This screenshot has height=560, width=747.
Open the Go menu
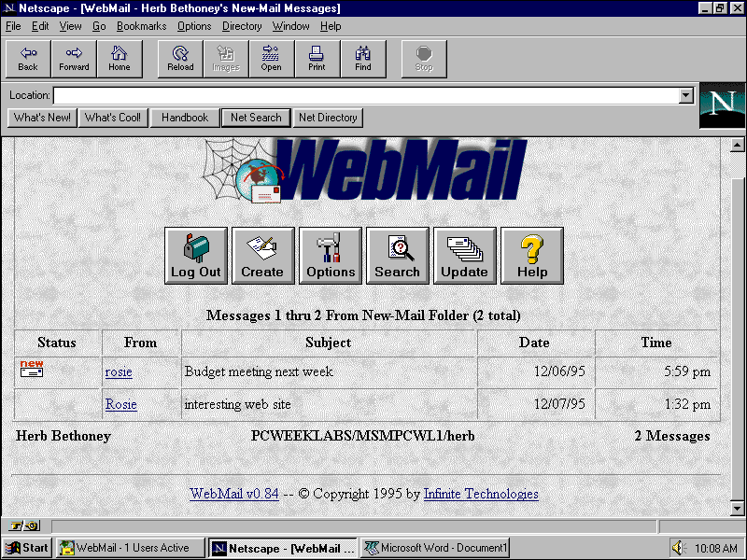click(x=99, y=26)
